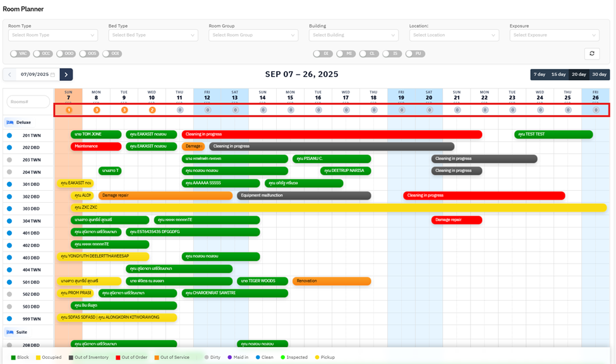Screen dimensions: 616x364
Task: Open the Room Type dropdown
Action: (x=53, y=35)
